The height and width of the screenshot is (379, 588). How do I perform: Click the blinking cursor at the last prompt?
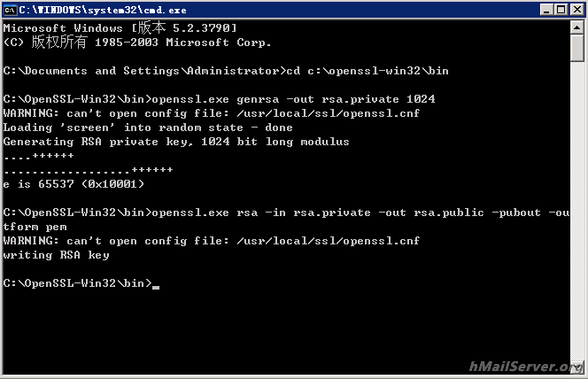[x=156, y=283]
